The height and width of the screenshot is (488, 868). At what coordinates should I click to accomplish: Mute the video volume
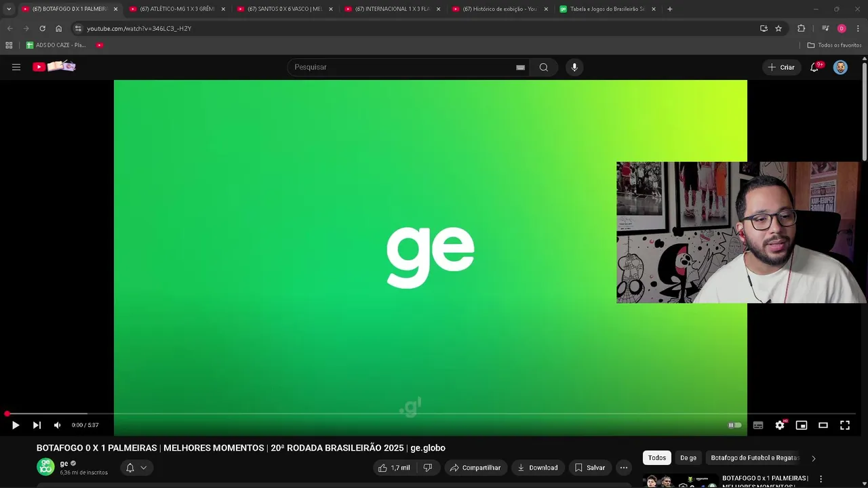(x=57, y=425)
